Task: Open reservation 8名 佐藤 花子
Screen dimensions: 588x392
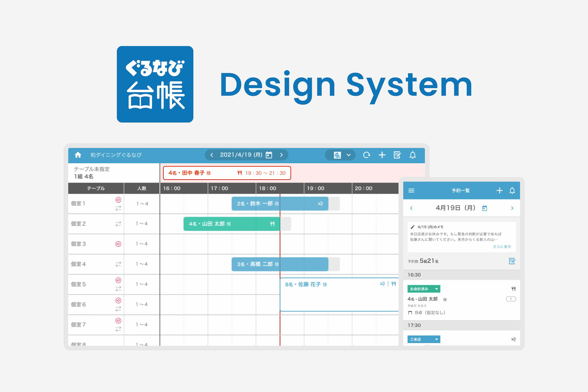Action: (x=339, y=295)
